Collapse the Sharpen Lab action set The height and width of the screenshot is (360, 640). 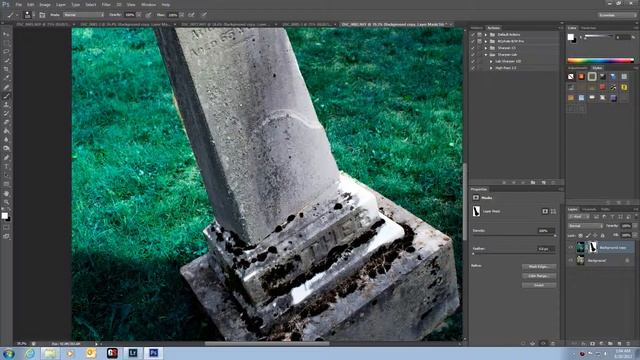coord(486,55)
